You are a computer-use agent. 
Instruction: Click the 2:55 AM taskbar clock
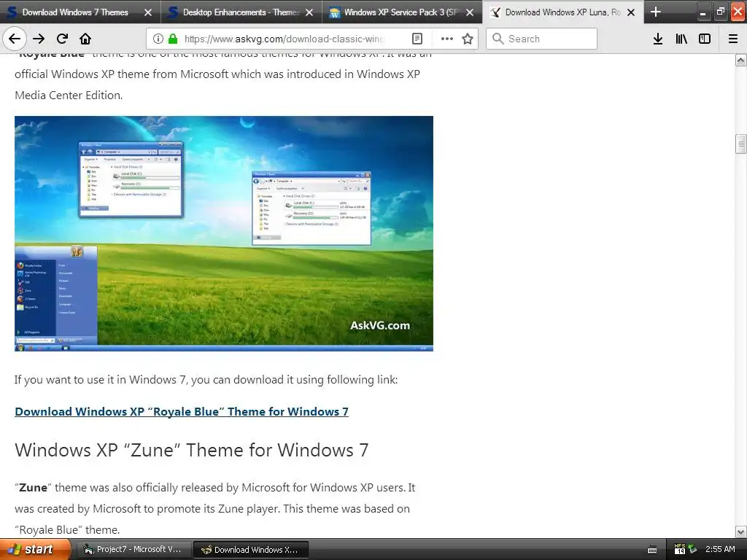(x=720, y=550)
